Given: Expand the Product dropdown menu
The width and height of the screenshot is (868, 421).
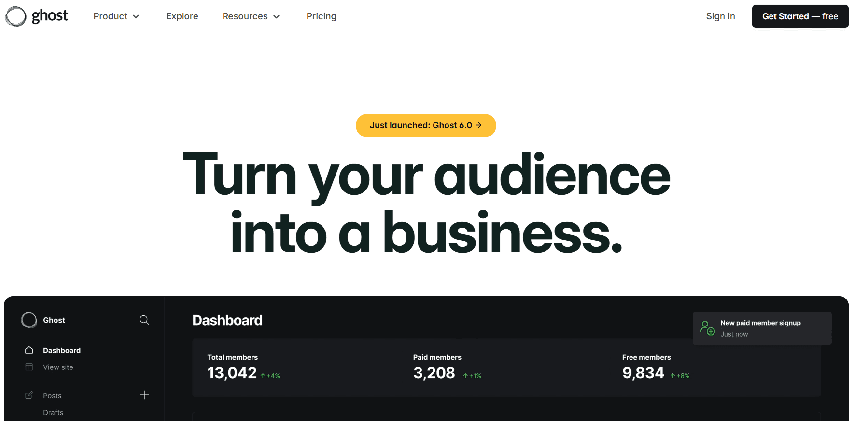Looking at the screenshot, I should tap(116, 16).
